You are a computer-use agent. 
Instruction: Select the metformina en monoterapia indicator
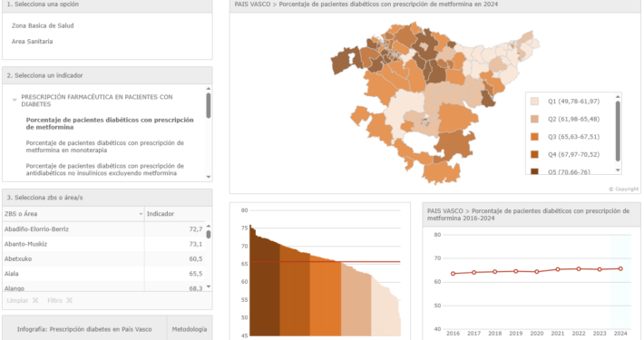pos(104,147)
